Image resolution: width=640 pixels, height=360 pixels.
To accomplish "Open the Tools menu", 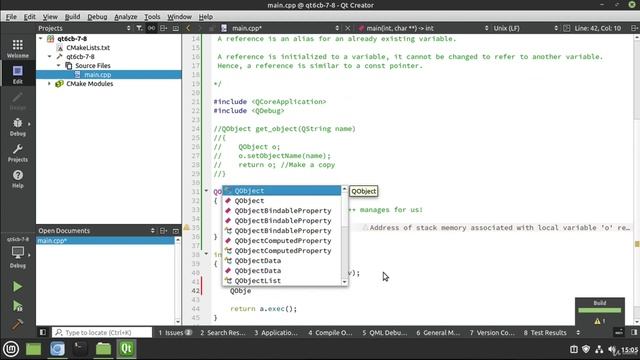I will [x=152, y=17].
